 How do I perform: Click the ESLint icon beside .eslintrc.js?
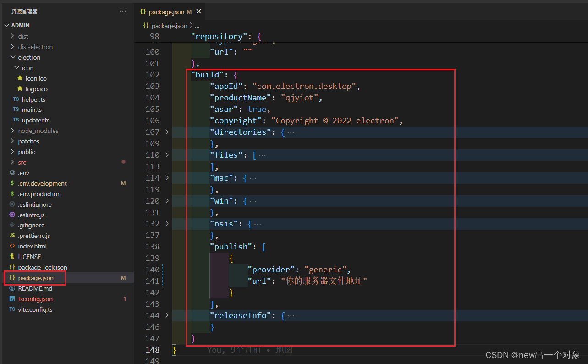(x=13, y=215)
